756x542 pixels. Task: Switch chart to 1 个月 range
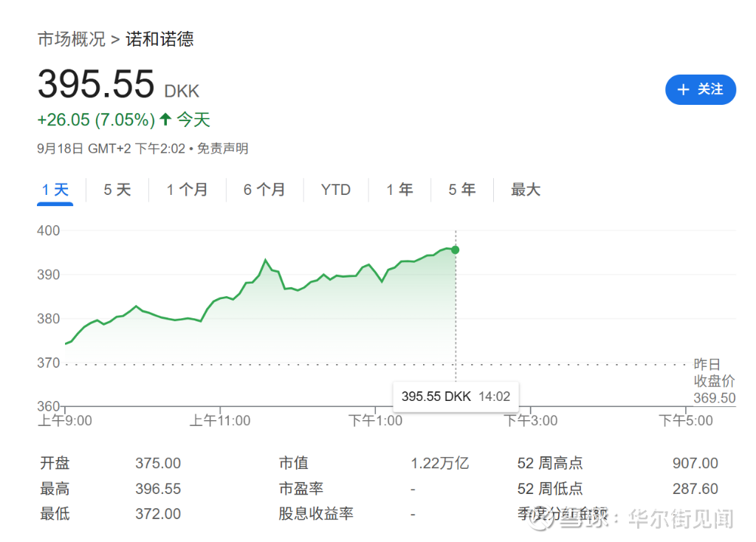click(187, 190)
